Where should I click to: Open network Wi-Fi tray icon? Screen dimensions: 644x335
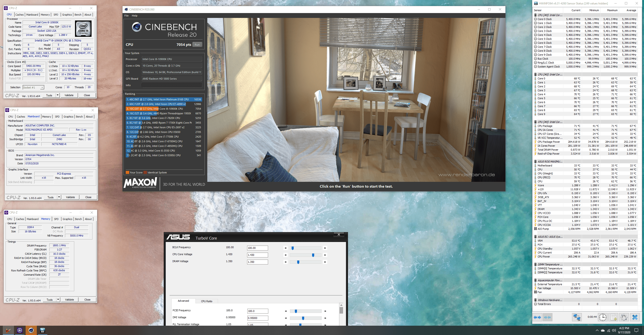(x=609, y=331)
